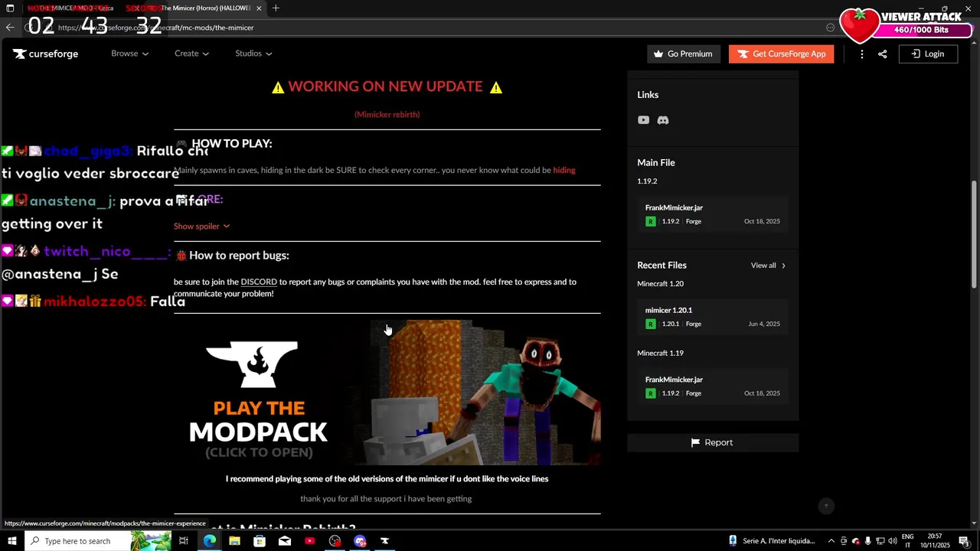This screenshot has height=551, width=980.
Task: Open a new browser tab
Action: 276,8
